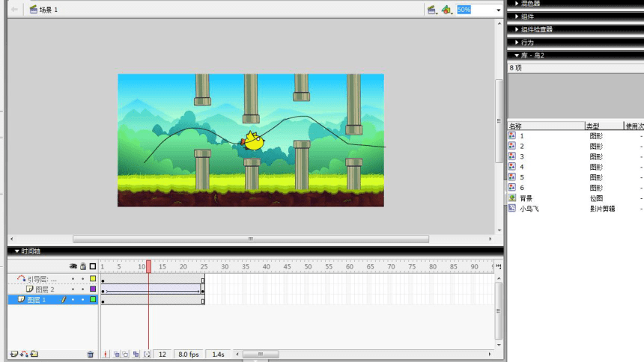Viewport: 644px width, 362px height.
Task: Open the timeline frame view options menu
Action: [499, 266]
